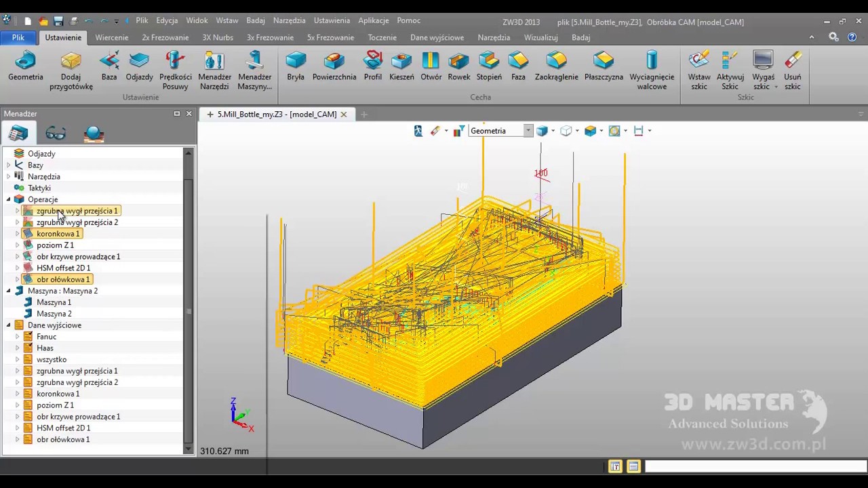Screen dimensions: 868x488
Task: Open the Wygaś szkic dropdown arrow
Action: [776, 87]
